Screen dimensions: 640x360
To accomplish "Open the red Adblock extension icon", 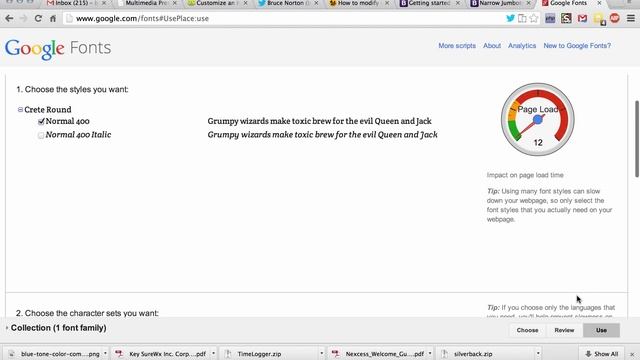I will pos(615,18).
